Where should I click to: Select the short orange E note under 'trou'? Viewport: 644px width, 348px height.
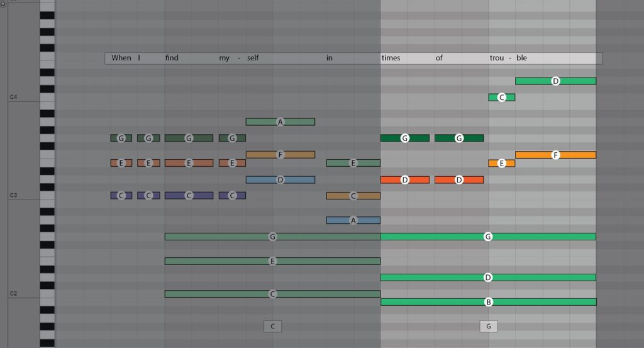point(501,163)
